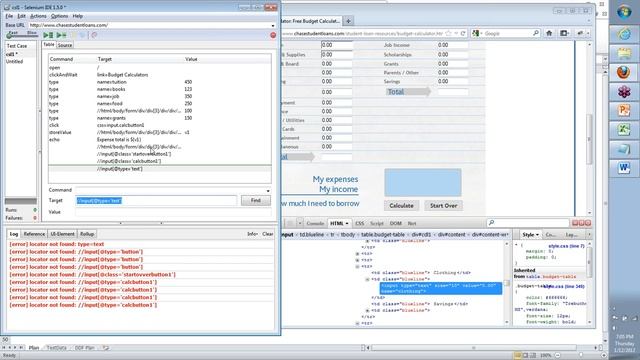Viewport: 640px width, 360px height.
Task: Open the HTML panel dropdown in Firebug
Action: pos(347,224)
